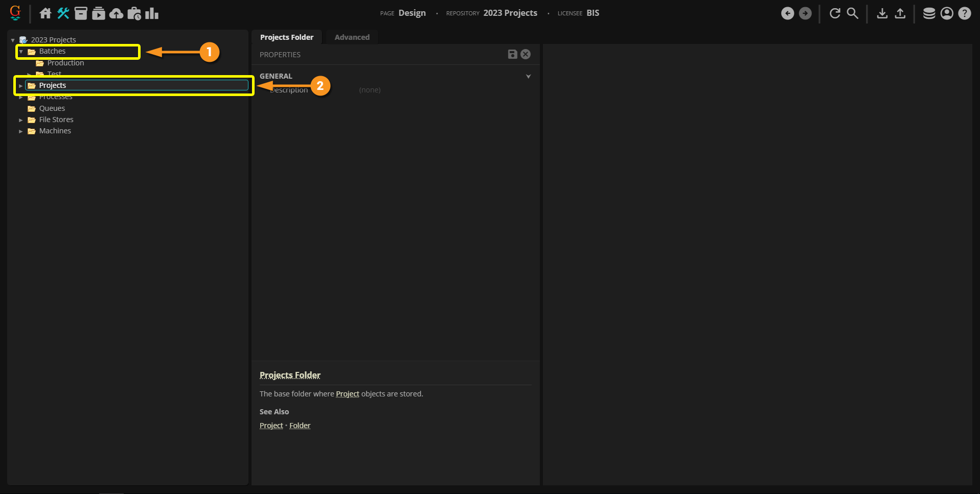
Task: Open the Folder link under See Also
Action: click(300, 426)
